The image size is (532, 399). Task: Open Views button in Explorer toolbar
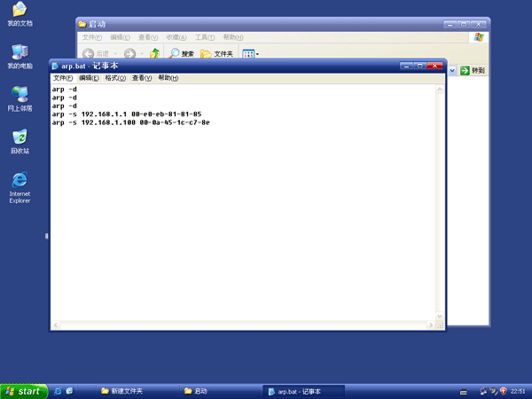[250, 53]
